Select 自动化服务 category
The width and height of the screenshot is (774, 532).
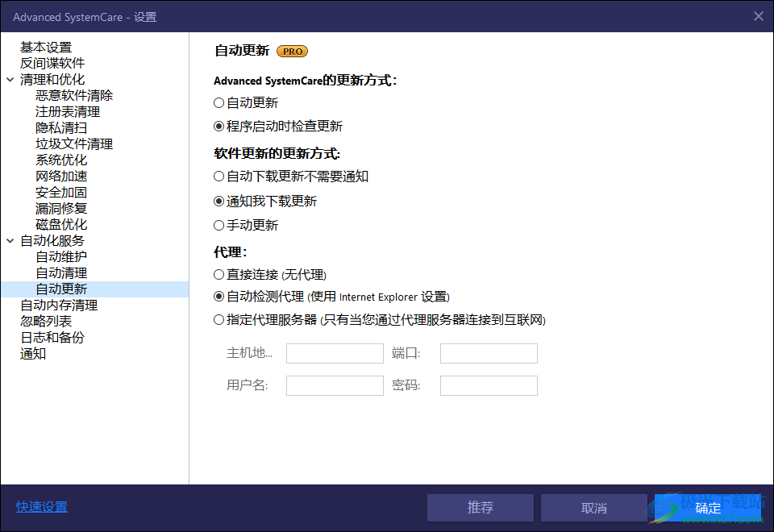pyautogui.click(x=52, y=241)
